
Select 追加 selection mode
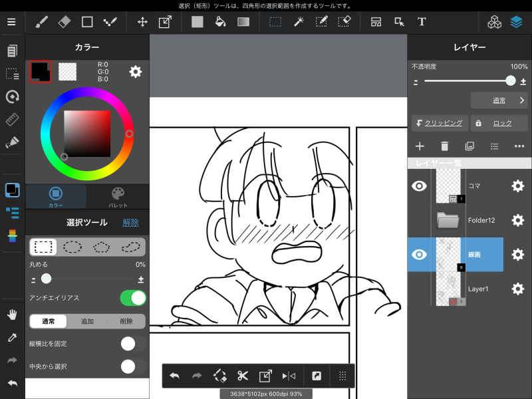[x=87, y=321]
